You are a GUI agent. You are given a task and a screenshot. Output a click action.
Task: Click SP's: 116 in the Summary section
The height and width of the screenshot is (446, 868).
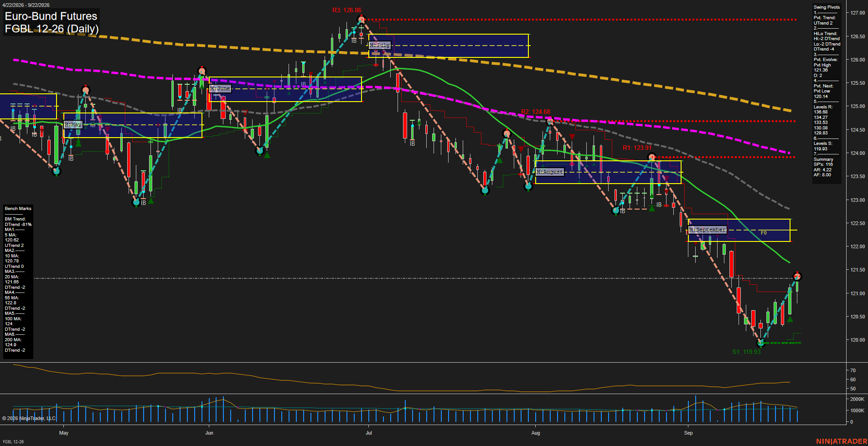(x=823, y=164)
